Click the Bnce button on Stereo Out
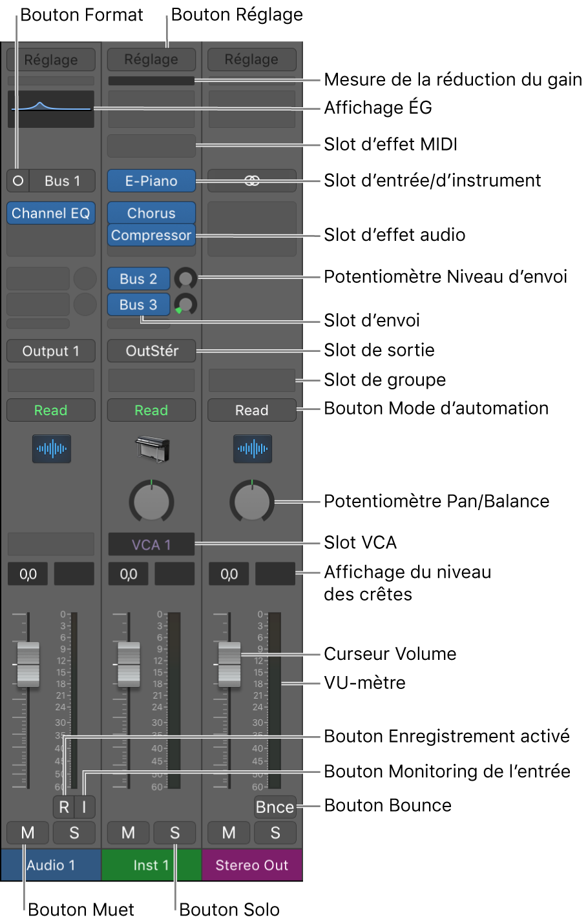The height and width of the screenshot is (924, 588). pyautogui.click(x=275, y=806)
